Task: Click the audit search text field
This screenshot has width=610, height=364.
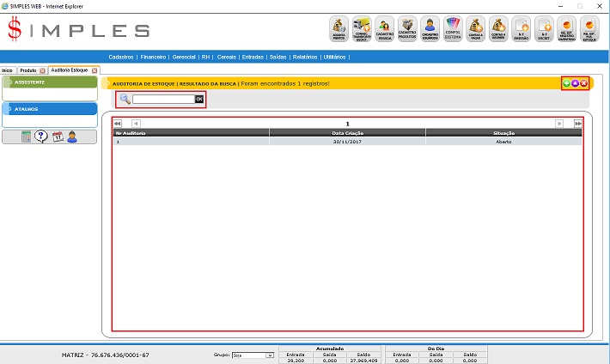Action: coord(163,100)
